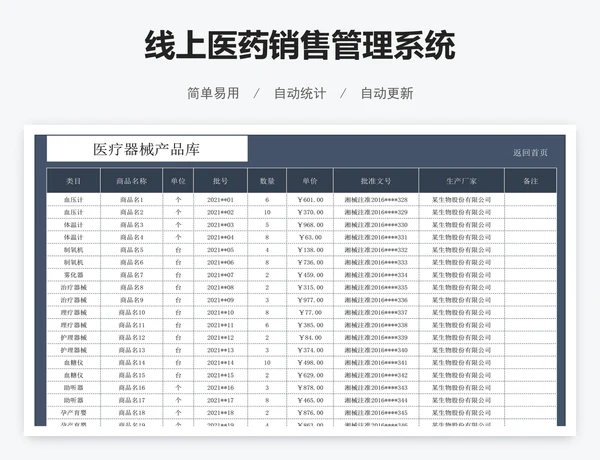Click the 单价 column header
The height and width of the screenshot is (460, 600).
pos(310,181)
